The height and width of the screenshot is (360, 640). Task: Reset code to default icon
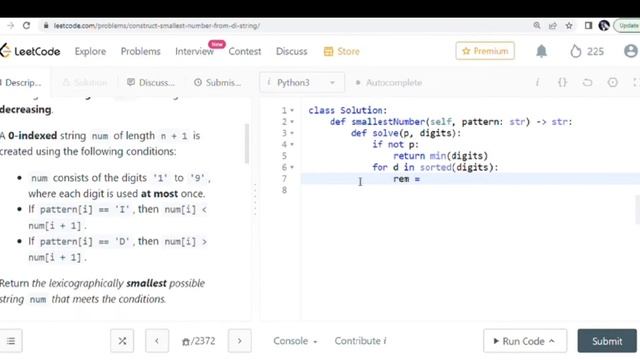[x=587, y=82]
